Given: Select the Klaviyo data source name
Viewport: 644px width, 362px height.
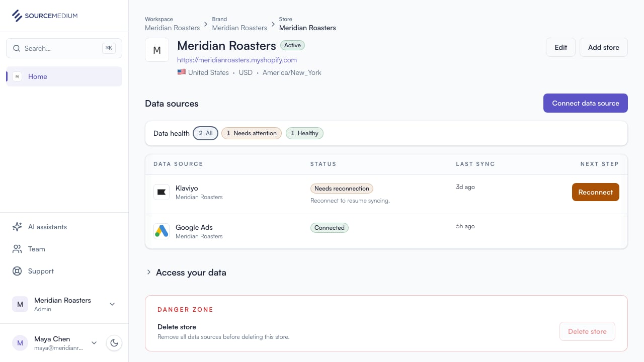Looking at the screenshot, I should (x=187, y=188).
